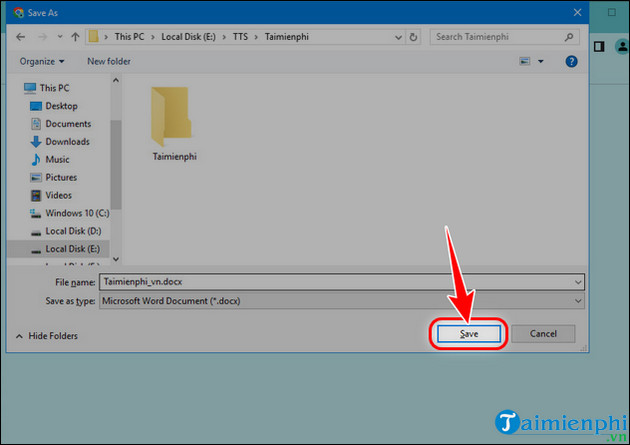This screenshot has width=630, height=445.
Task: Maximize the browser window behind the dialog
Action: (x=612, y=12)
